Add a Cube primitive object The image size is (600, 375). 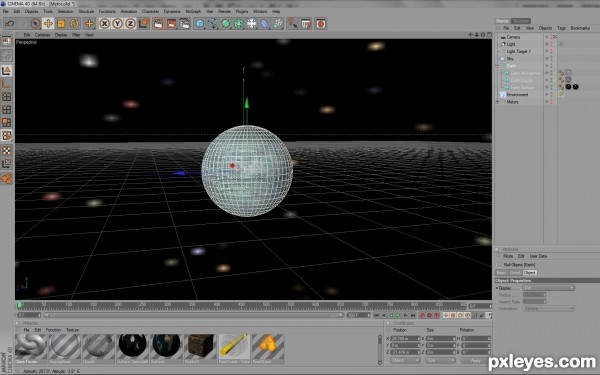point(200,24)
